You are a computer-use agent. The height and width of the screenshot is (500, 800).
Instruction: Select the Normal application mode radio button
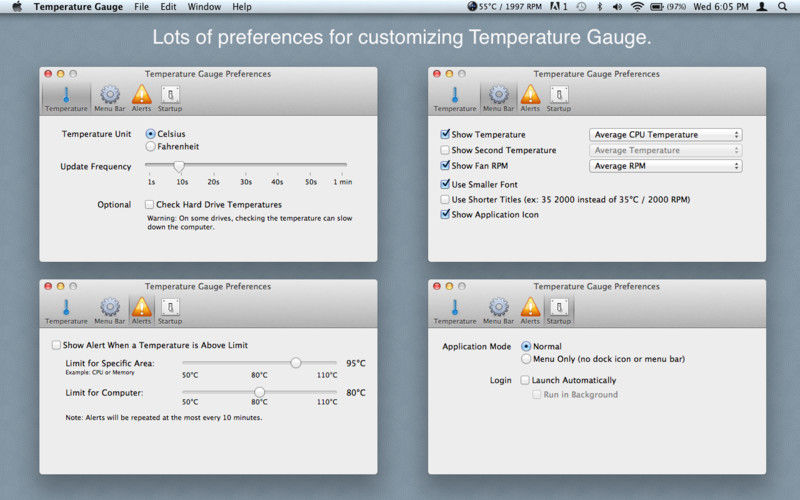tap(526, 346)
